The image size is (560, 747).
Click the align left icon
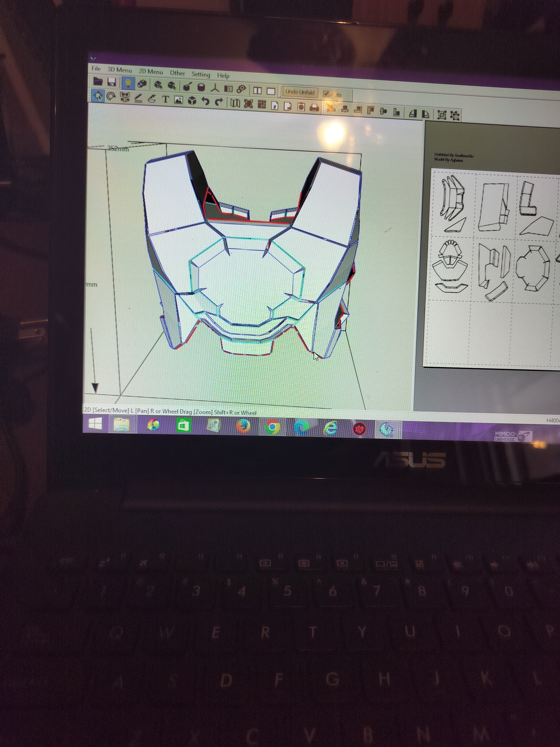click(332, 108)
